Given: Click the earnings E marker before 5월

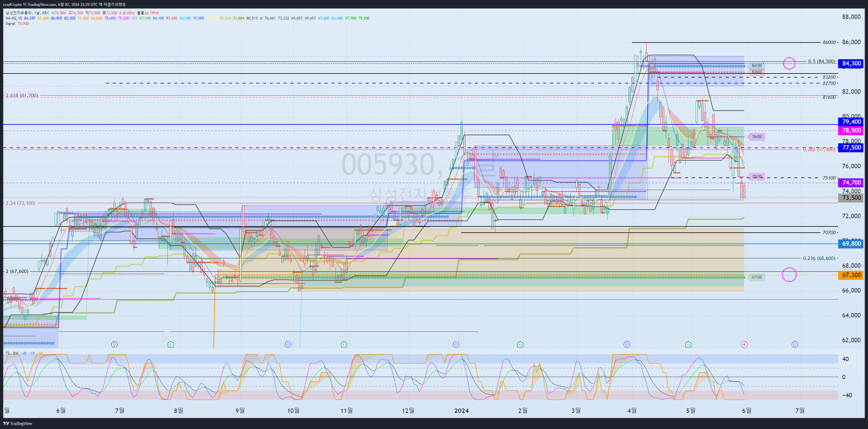Looking at the screenshot, I should coord(688,344).
